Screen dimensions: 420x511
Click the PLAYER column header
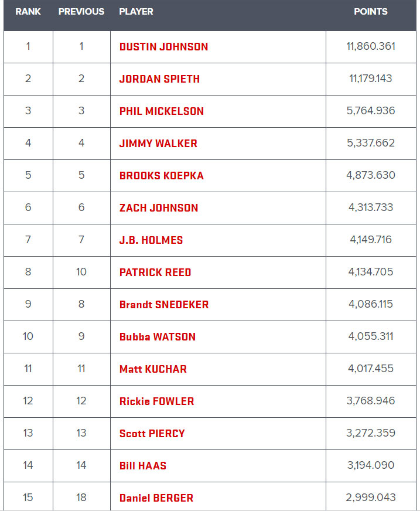136,12
